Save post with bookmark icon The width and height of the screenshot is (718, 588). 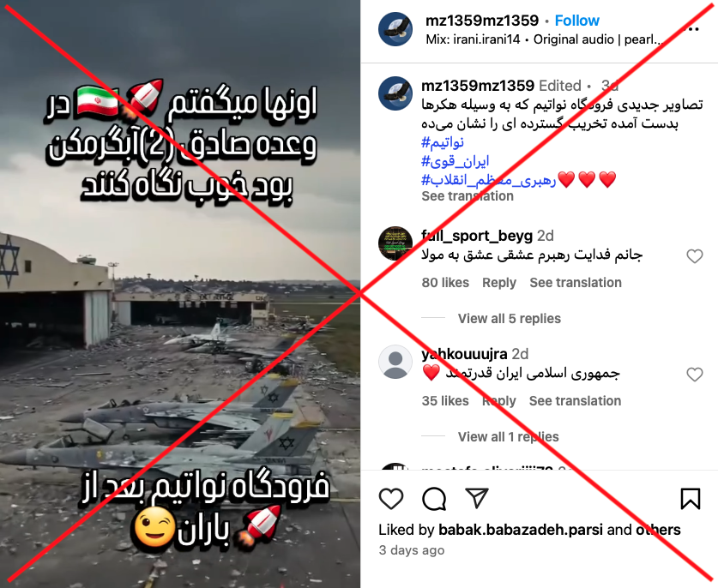pyautogui.click(x=691, y=499)
